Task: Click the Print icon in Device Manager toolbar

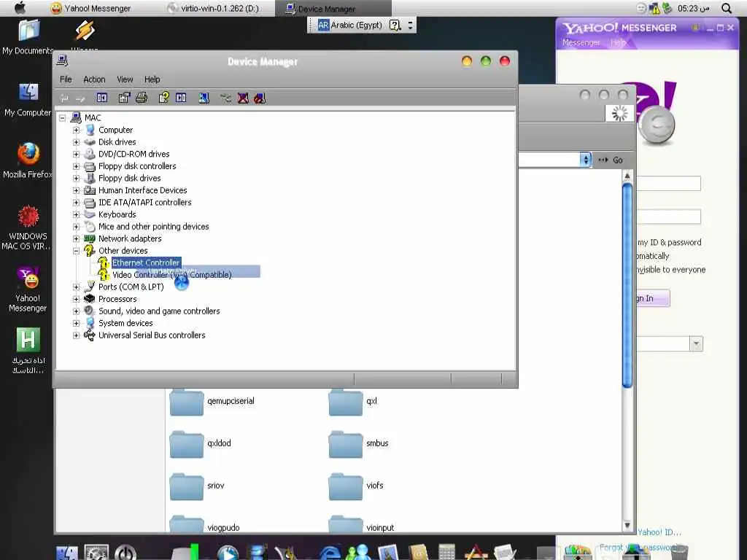Action: (x=142, y=98)
